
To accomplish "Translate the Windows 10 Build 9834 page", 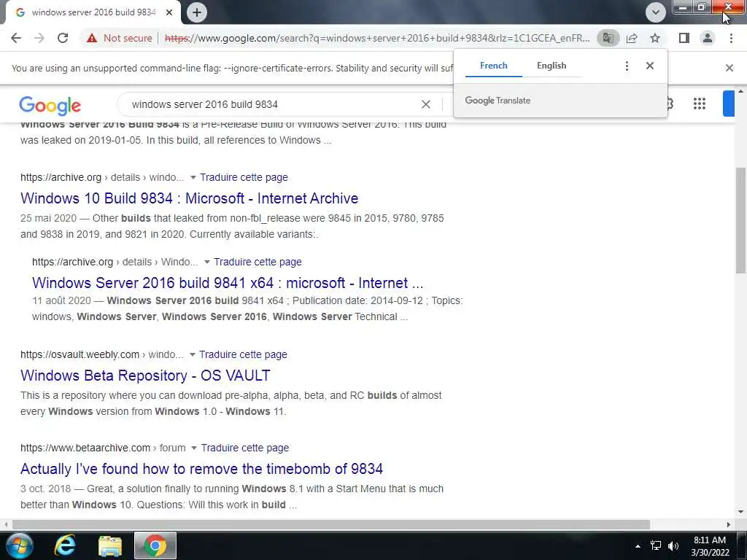I will tap(244, 177).
